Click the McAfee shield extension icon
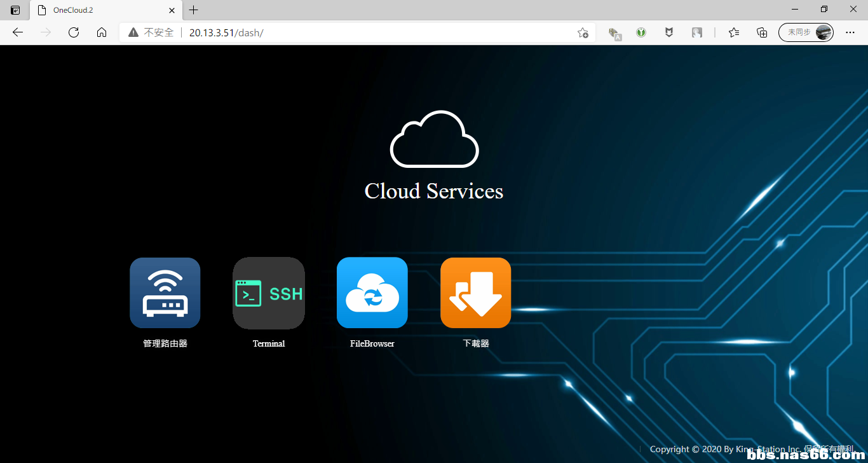Image resolution: width=868 pixels, height=463 pixels. [669, 32]
